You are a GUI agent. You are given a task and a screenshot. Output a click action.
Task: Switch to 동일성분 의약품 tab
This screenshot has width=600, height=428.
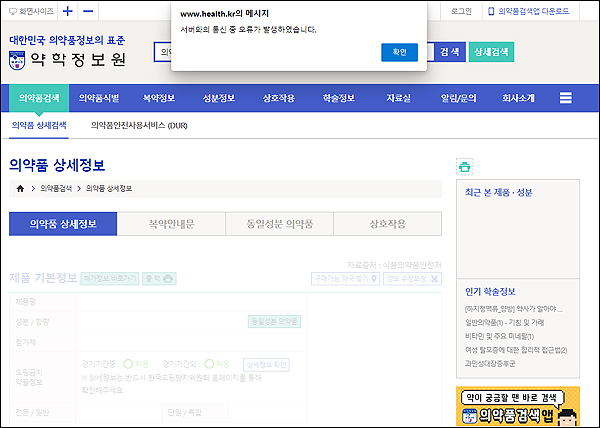tap(279, 224)
